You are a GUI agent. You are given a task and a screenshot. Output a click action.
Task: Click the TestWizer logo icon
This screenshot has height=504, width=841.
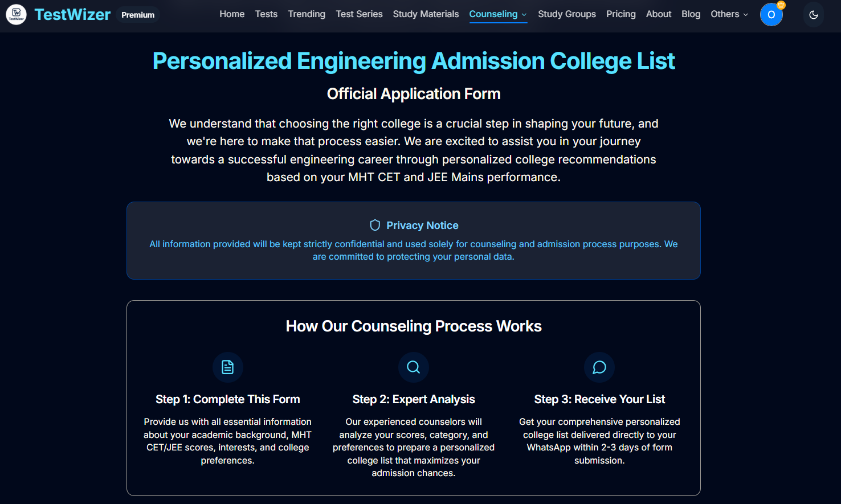coord(15,14)
